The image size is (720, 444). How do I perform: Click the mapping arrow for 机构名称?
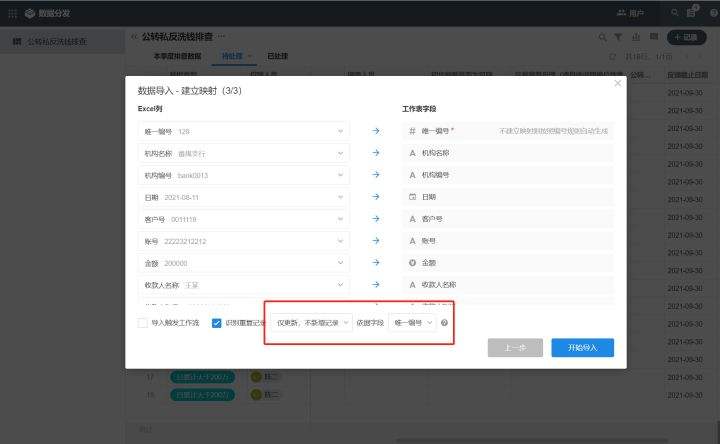point(376,153)
